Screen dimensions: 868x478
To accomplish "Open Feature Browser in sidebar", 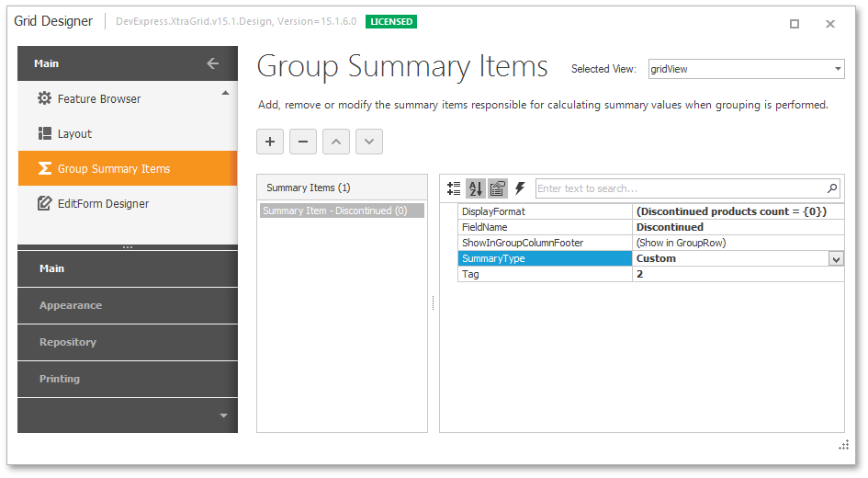I will 98,99.
